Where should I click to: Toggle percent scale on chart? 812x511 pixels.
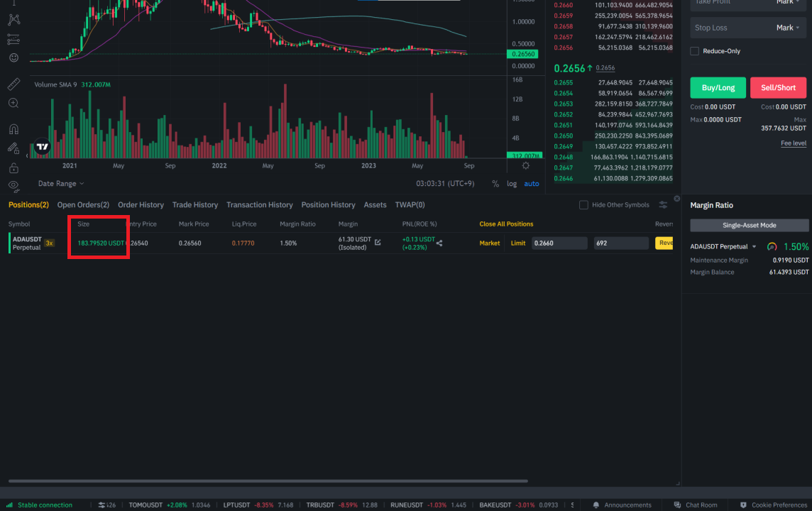[495, 184]
